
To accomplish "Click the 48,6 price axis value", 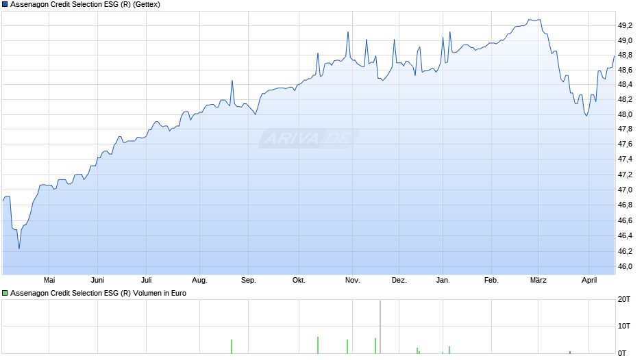I will pos(625,70).
